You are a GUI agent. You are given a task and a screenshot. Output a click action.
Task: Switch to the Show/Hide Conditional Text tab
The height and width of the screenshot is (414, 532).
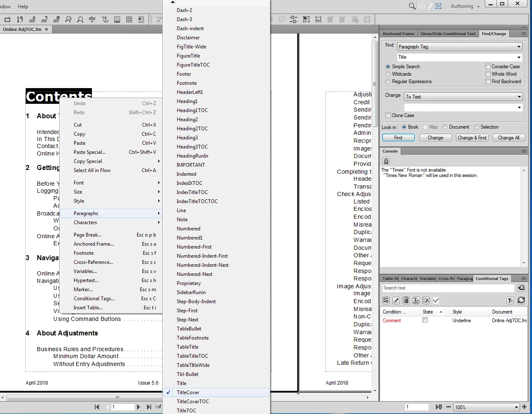pyautogui.click(x=448, y=34)
